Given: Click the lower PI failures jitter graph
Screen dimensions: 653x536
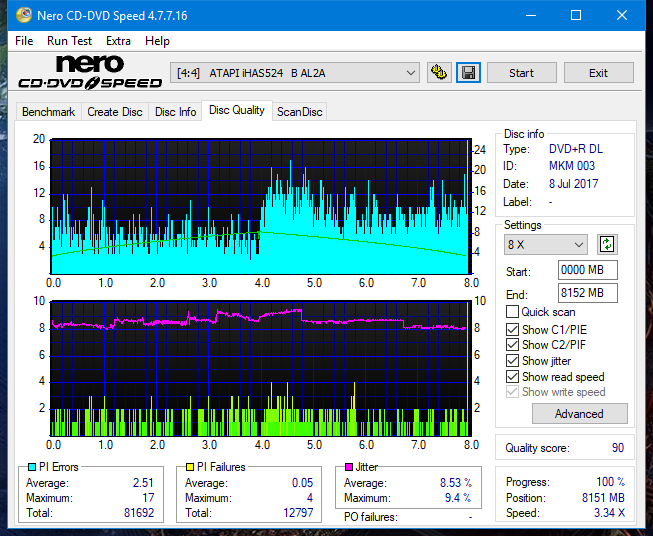Looking at the screenshot, I should coord(261,369).
